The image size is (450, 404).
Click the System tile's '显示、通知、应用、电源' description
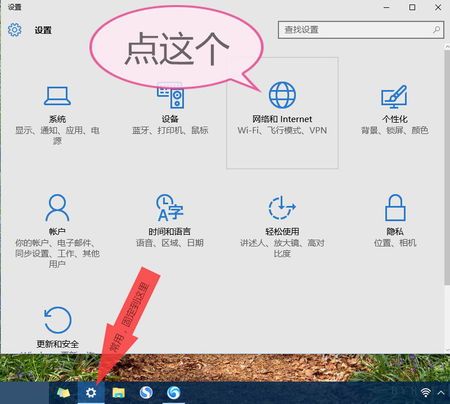57,135
